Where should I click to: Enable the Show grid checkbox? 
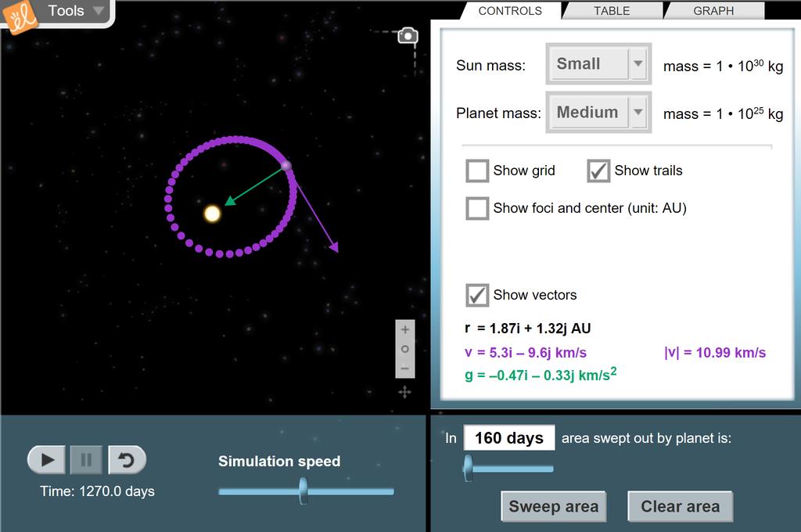(x=477, y=171)
